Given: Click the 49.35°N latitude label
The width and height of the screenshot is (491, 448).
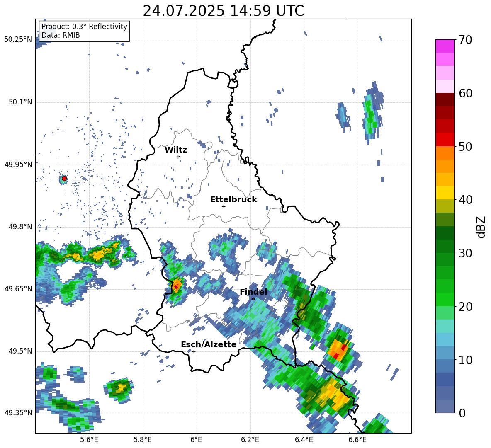Looking at the screenshot, I should (x=18, y=413).
